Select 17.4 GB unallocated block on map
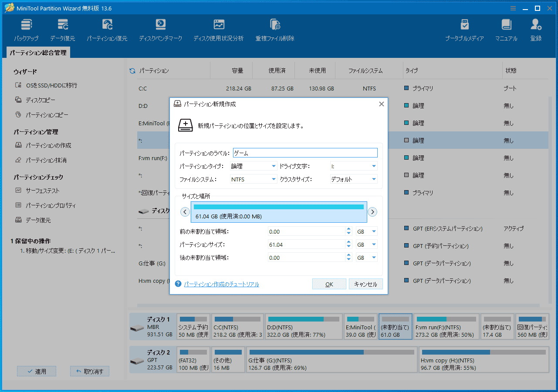 pyautogui.click(x=497, y=327)
